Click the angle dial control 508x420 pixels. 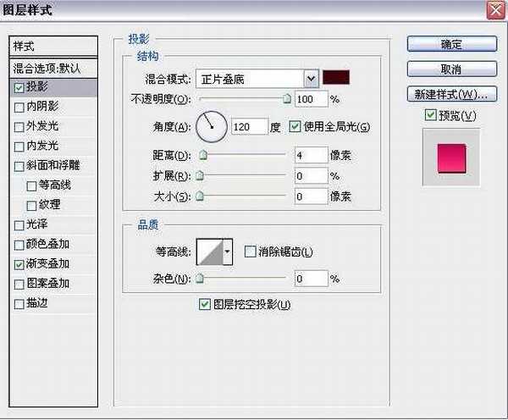coord(212,127)
